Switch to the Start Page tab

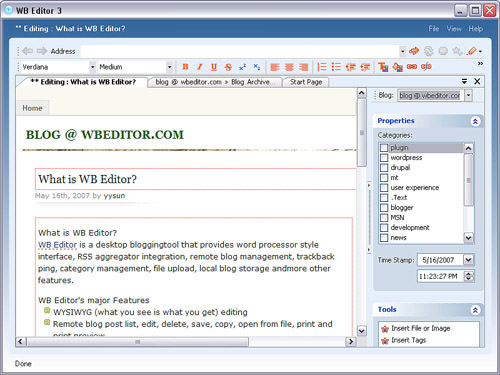click(306, 82)
